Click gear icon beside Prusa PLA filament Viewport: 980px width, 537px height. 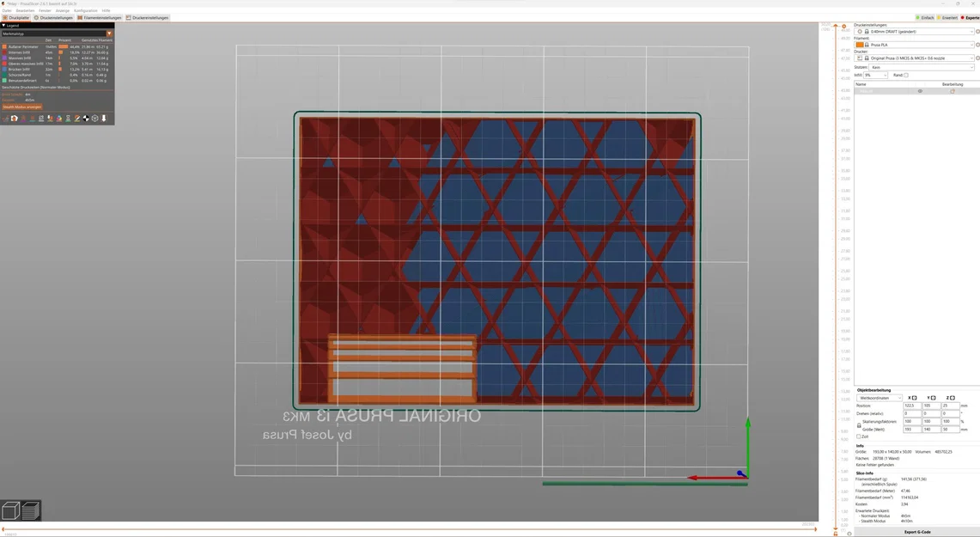[977, 45]
